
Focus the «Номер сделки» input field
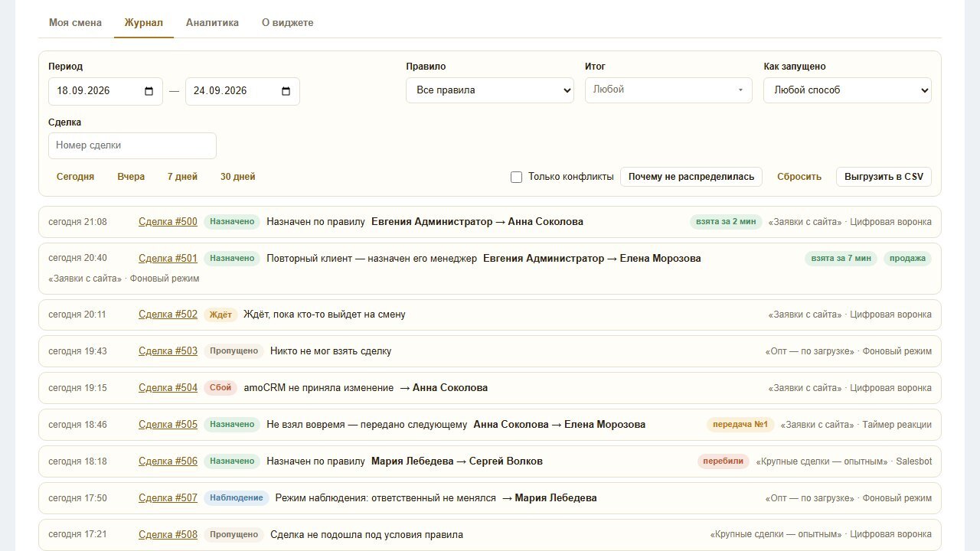pos(132,145)
